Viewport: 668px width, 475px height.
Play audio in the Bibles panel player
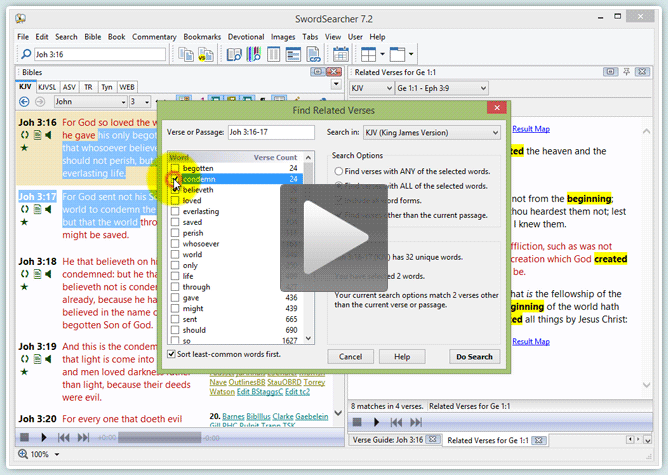(x=43, y=437)
